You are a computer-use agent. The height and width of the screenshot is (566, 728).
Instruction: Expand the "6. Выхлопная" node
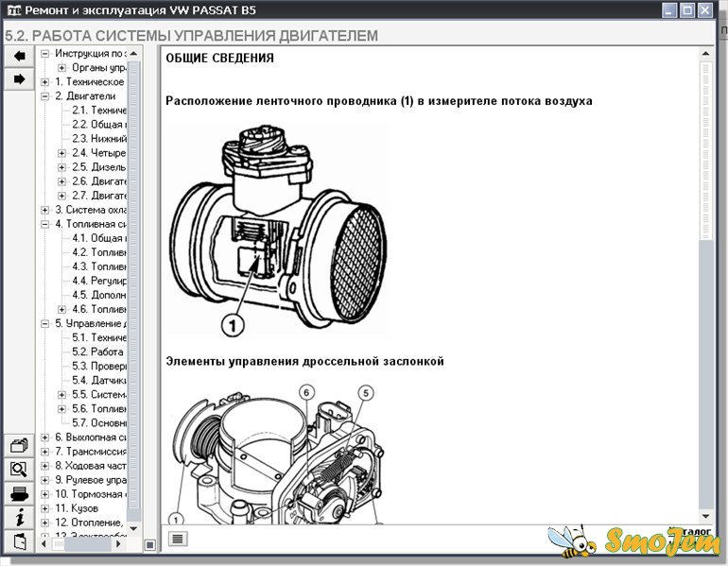tap(44, 437)
